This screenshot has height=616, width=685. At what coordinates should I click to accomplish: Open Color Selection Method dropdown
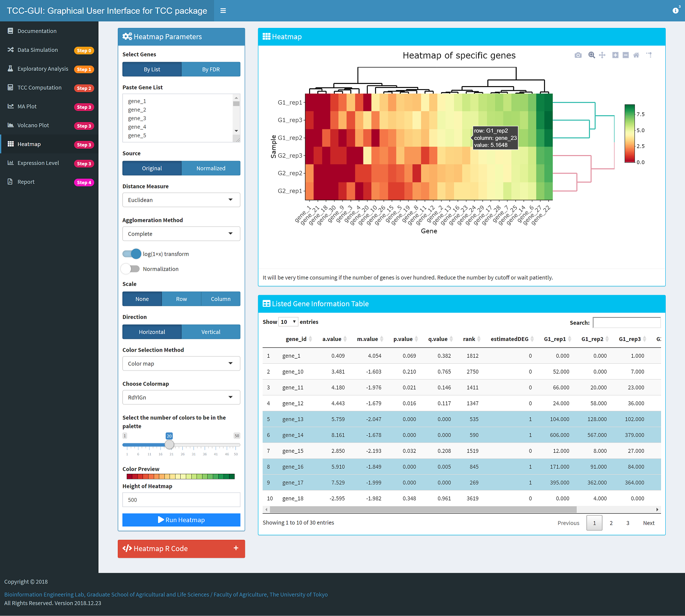[x=181, y=364]
